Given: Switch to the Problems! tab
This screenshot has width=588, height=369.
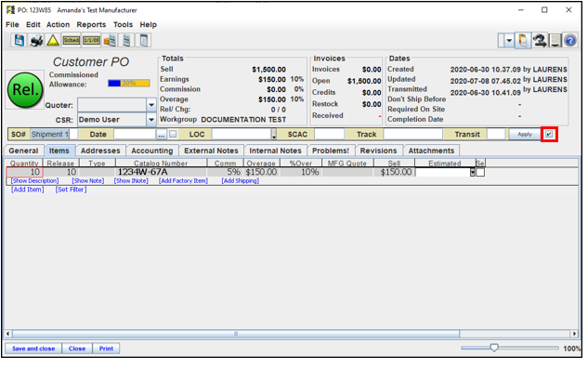Looking at the screenshot, I should [x=331, y=151].
